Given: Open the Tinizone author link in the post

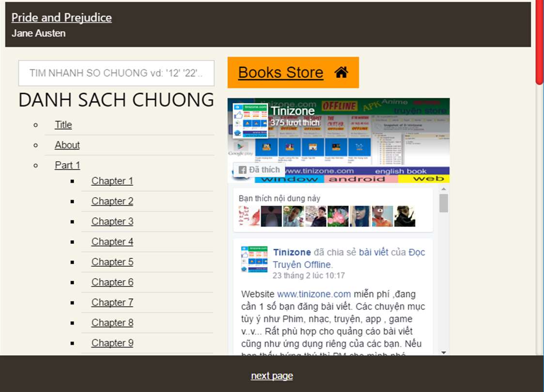Looking at the screenshot, I should [x=292, y=252].
